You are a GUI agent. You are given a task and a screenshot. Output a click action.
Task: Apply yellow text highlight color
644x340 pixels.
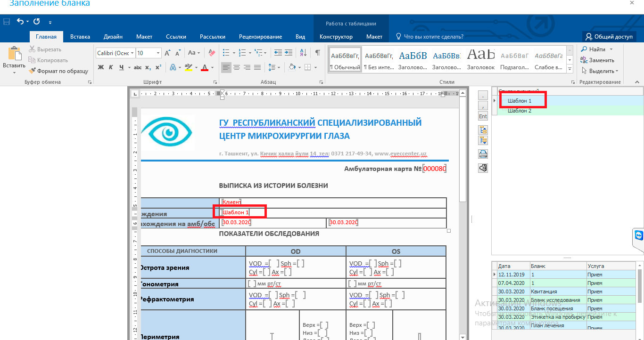pyautogui.click(x=188, y=67)
